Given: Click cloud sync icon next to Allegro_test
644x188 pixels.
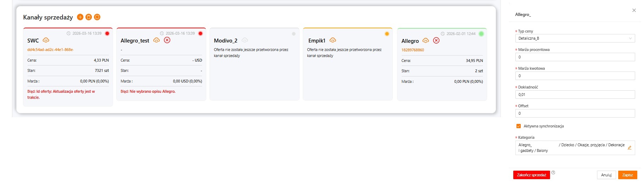Looking at the screenshot, I should pyautogui.click(x=156, y=40).
